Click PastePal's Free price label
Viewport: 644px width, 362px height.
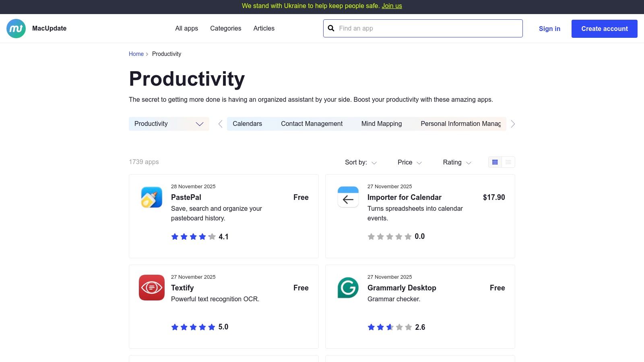click(301, 197)
